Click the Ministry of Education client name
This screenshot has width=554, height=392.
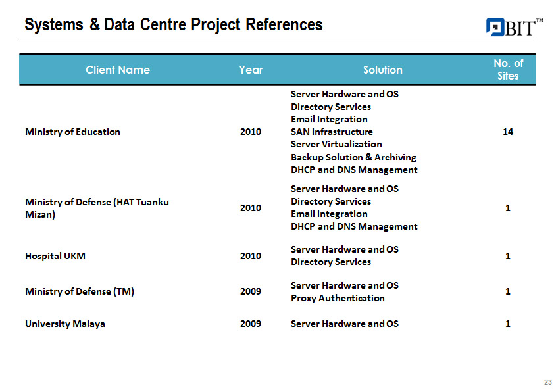pyautogui.click(x=72, y=132)
